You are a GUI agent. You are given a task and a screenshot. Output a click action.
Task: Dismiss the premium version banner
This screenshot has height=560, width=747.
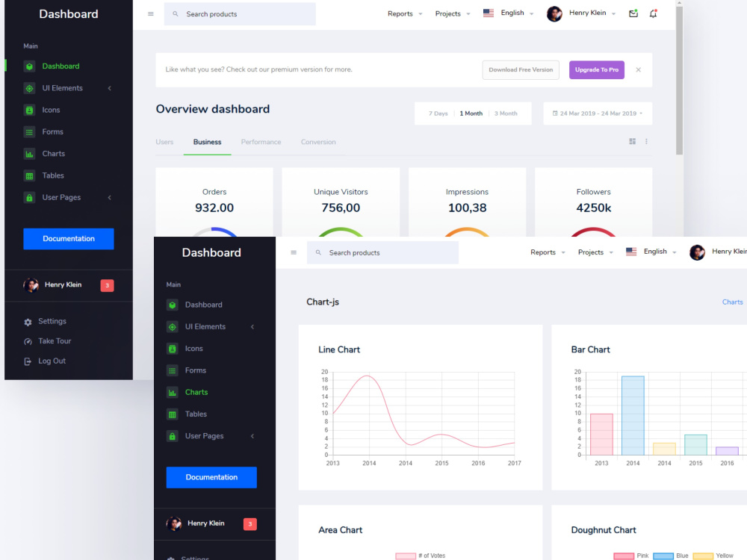click(x=639, y=69)
